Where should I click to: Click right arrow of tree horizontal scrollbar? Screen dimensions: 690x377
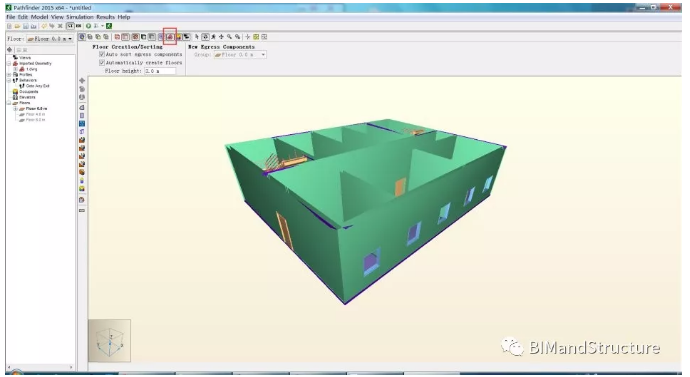pyautogui.click(x=71, y=366)
